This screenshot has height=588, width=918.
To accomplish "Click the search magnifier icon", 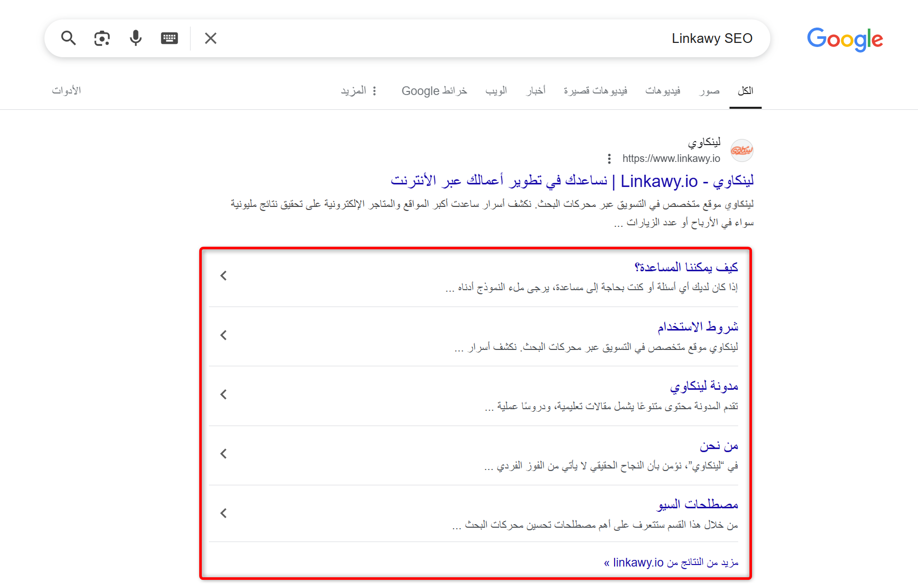I will click(x=69, y=38).
